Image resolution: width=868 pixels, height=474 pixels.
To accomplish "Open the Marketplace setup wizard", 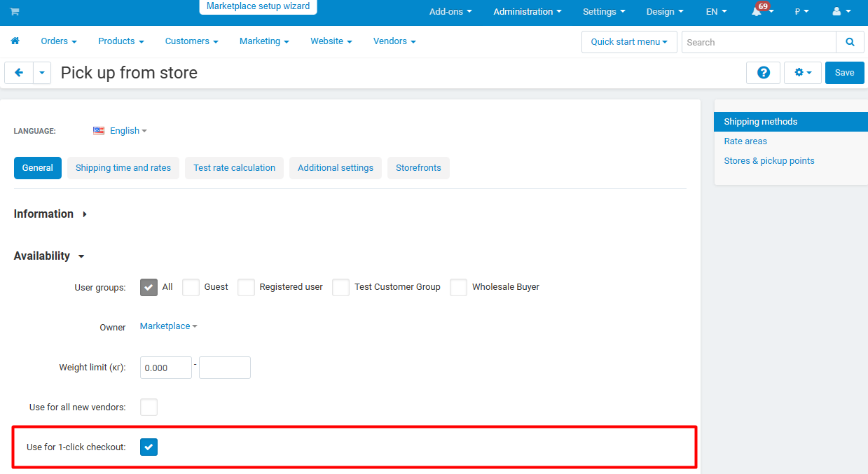I will 258,7.
